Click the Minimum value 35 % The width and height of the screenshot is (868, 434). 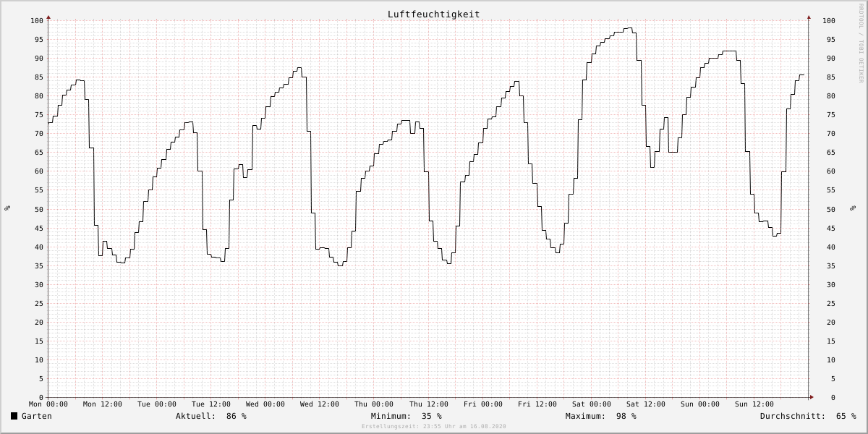432,416
